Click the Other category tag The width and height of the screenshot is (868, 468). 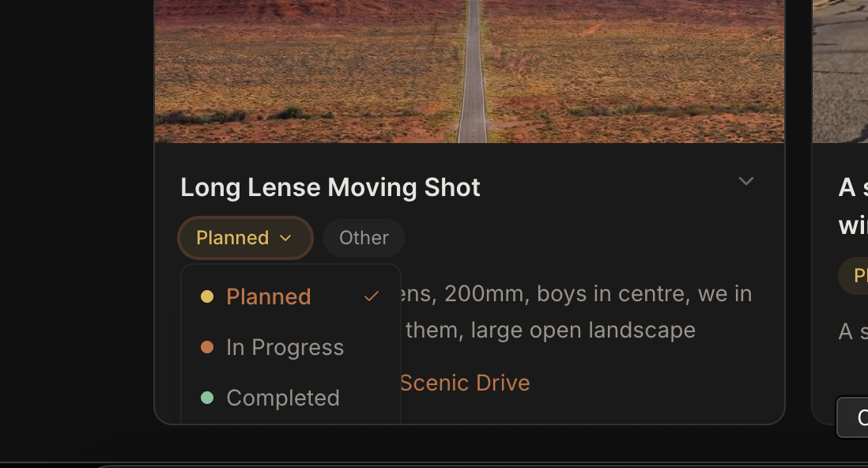pyautogui.click(x=364, y=238)
